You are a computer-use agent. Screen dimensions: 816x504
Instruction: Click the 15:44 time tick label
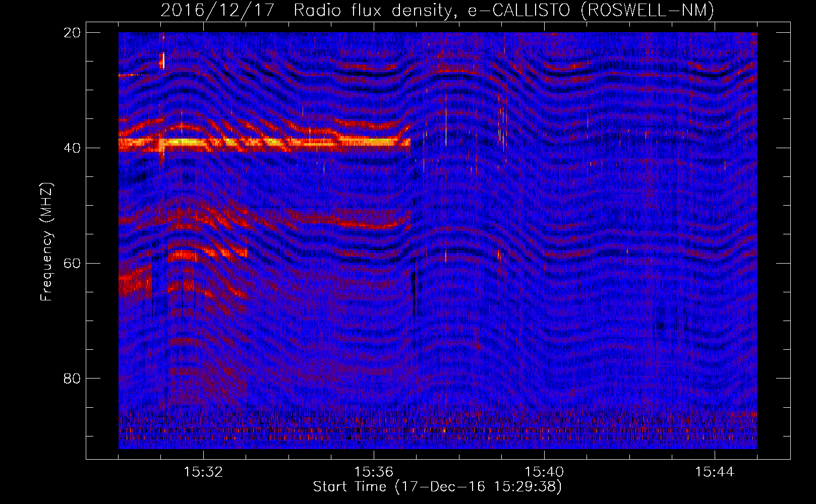tap(715, 472)
